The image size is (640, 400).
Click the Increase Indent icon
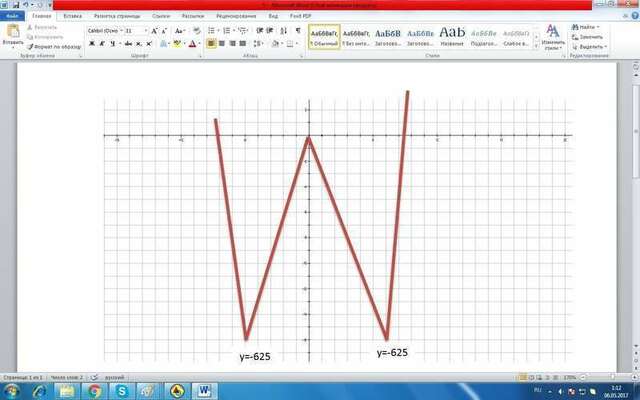(270, 31)
